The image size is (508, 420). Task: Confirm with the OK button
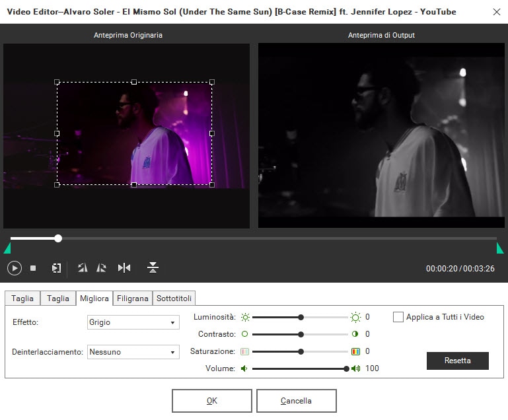tap(212, 401)
